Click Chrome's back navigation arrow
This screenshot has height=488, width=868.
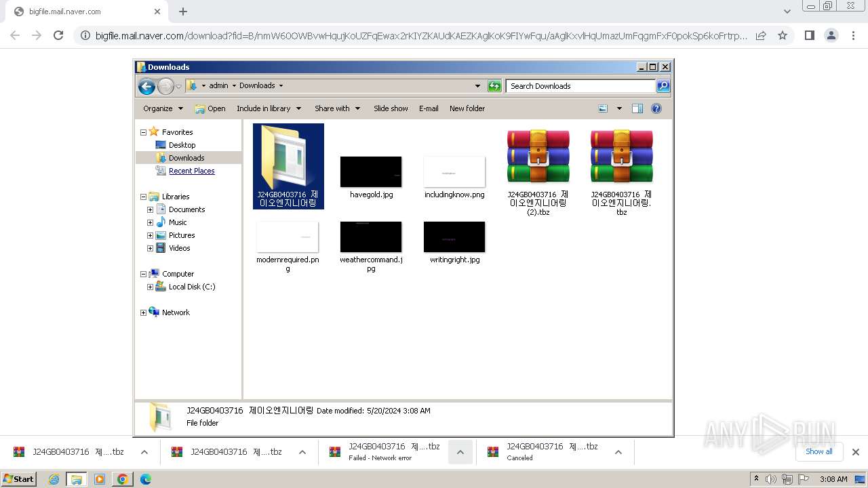click(15, 35)
